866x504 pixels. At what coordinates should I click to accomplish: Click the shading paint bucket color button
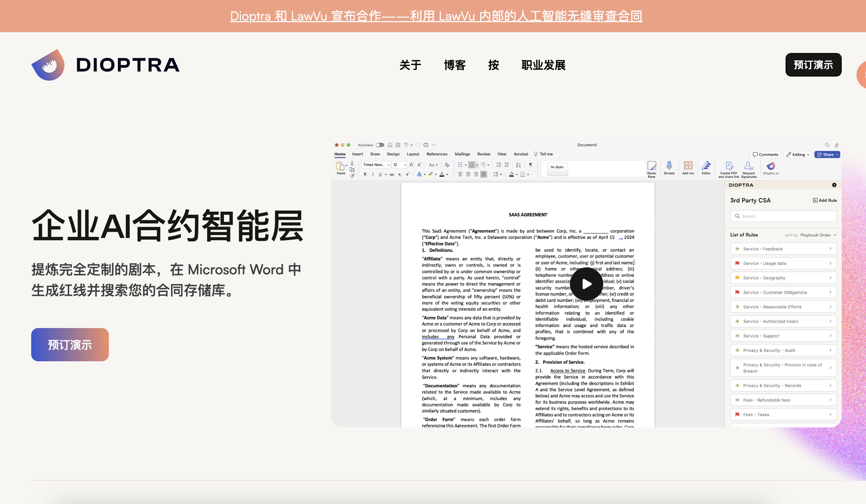coord(511,175)
